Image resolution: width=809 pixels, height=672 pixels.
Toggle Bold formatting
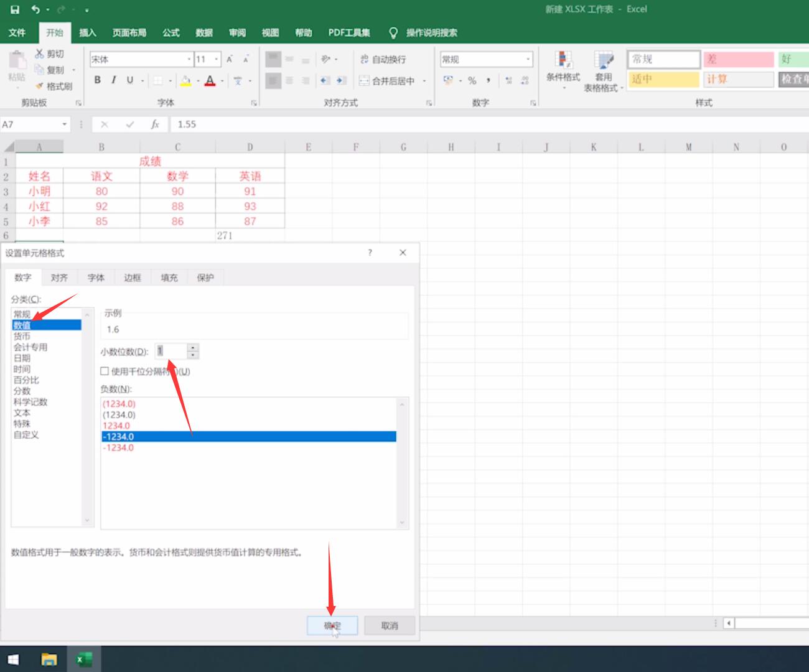coord(98,80)
